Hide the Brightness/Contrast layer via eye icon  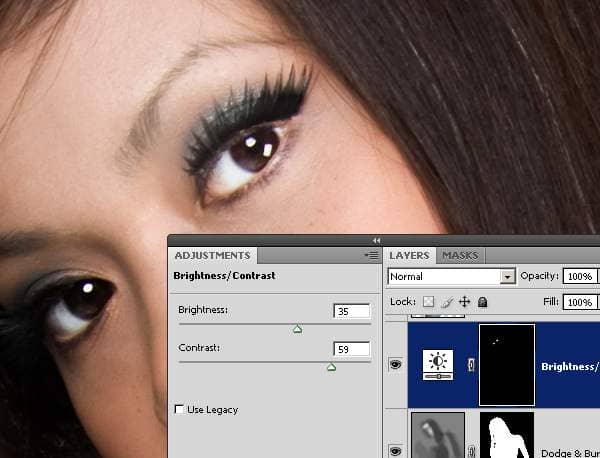coord(395,364)
